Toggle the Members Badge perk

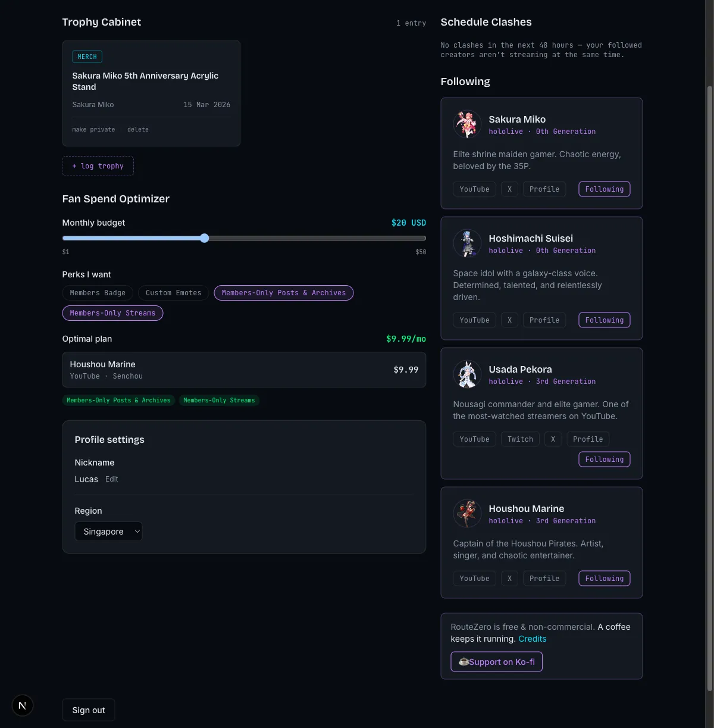click(x=98, y=293)
